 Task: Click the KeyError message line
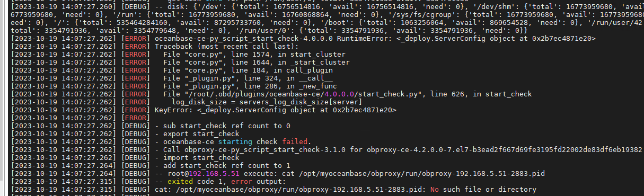point(275,110)
